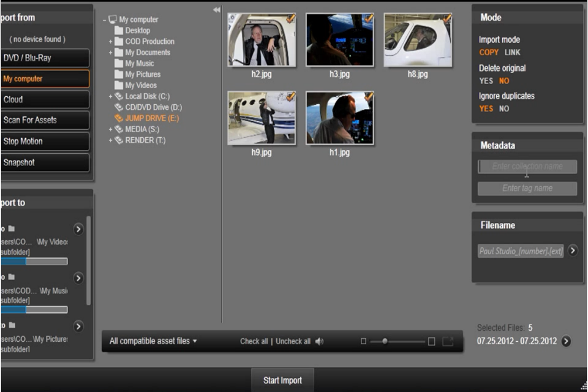The height and width of the screenshot is (392, 588).
Task: Select Stop Motion source
Action: pos(45,141)
